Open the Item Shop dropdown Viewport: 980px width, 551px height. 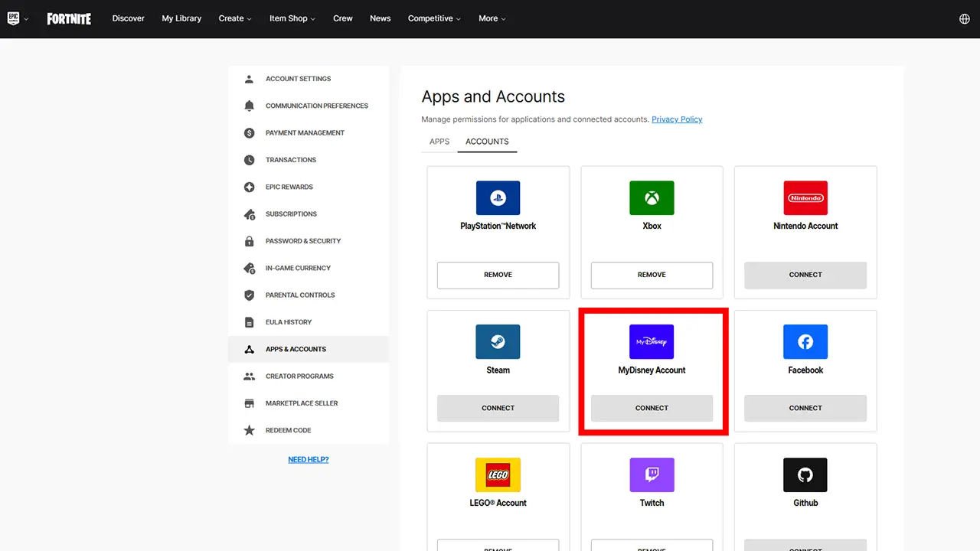pos(292,18)
